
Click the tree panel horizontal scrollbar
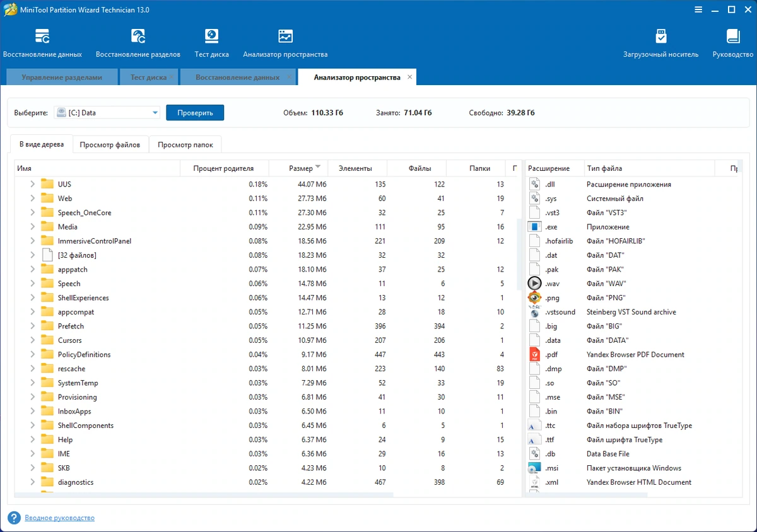coord(203,495)
